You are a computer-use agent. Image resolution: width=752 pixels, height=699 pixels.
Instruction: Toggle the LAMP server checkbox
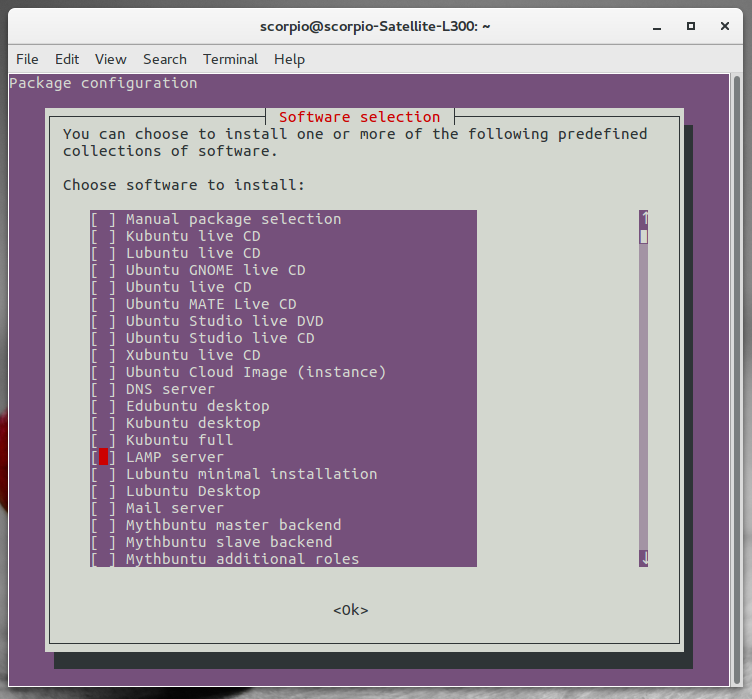coord(104,457)
